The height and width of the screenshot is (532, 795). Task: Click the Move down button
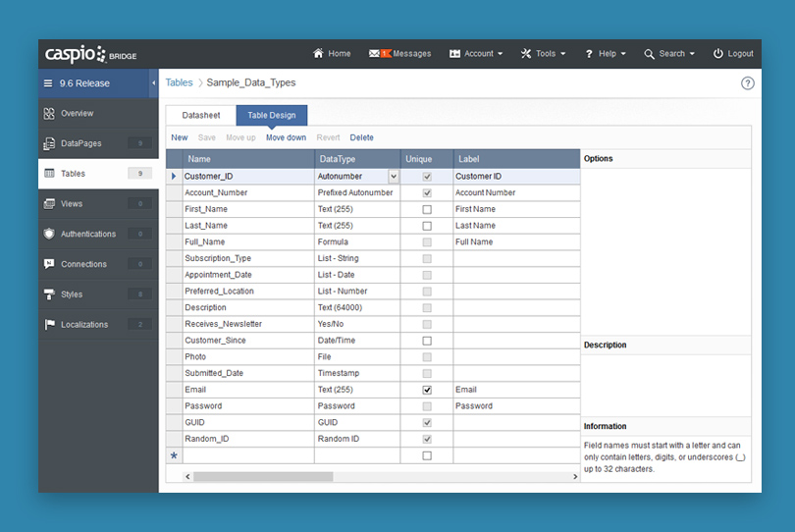(x=286, y=137)
